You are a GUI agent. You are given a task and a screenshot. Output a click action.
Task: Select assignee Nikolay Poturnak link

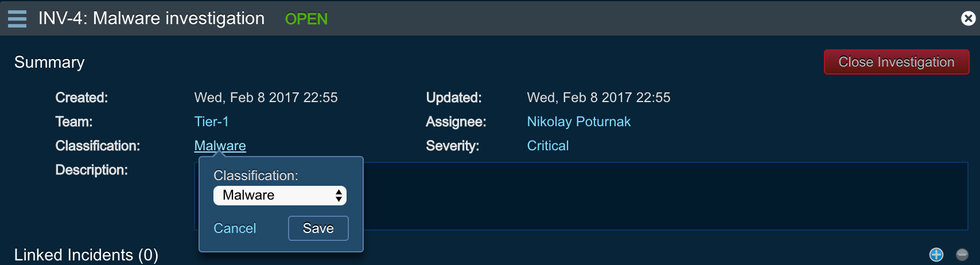pos(578,122)
